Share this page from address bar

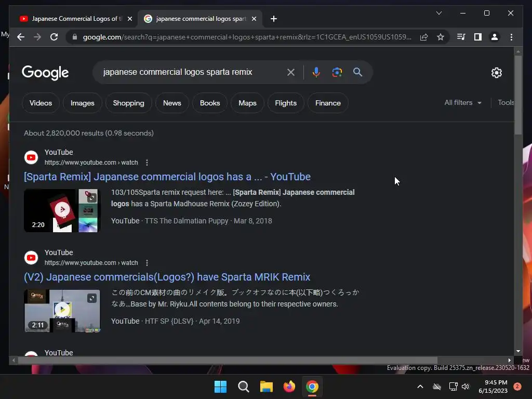coord(424,37)
